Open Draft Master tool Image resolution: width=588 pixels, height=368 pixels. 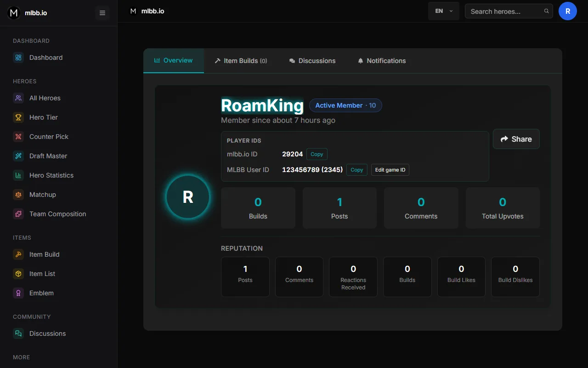(59, 156)
